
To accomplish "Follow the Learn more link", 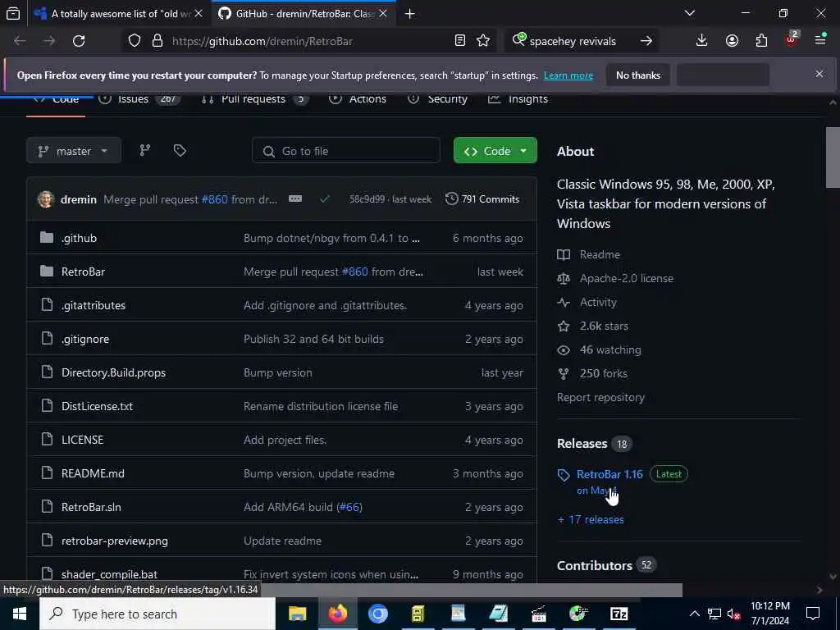I will (568, 75).
